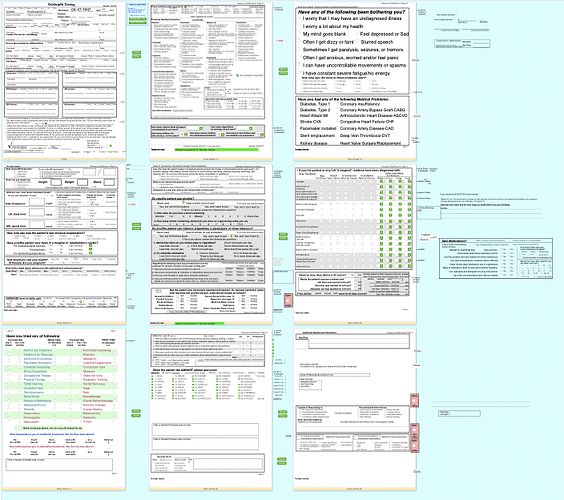This screenshot has width=564, height=500.
Task: Click upper green button left of bothering-you page
Action: pos(283,69)
